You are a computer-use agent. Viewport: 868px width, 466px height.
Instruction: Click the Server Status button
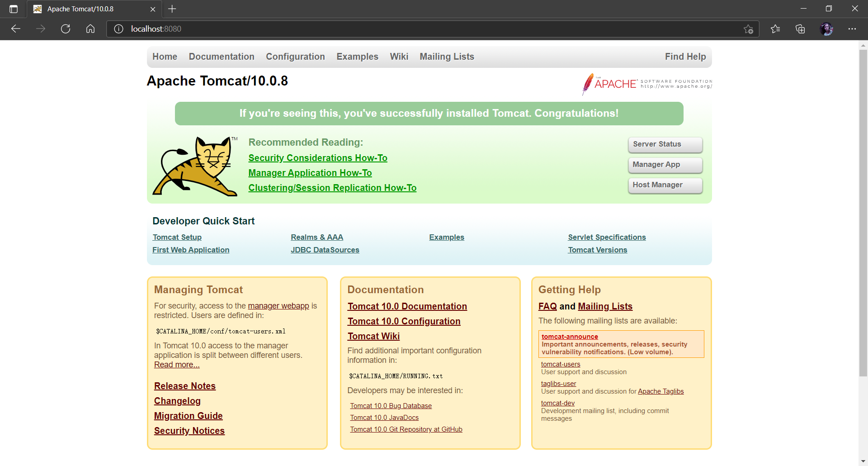coord(665,144)
